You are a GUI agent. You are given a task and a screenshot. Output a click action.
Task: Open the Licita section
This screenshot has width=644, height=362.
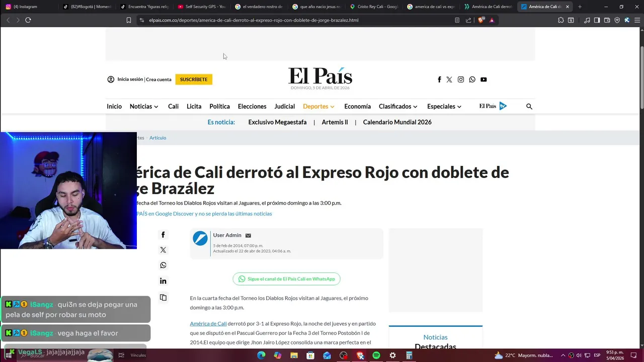(x=194, y=107)
